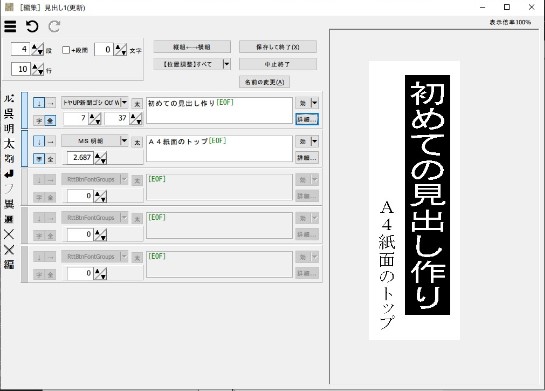Open 詳細... for 初めての見出し作り row
This screenshot has height=391, width=545.
(x=307, y=119)
